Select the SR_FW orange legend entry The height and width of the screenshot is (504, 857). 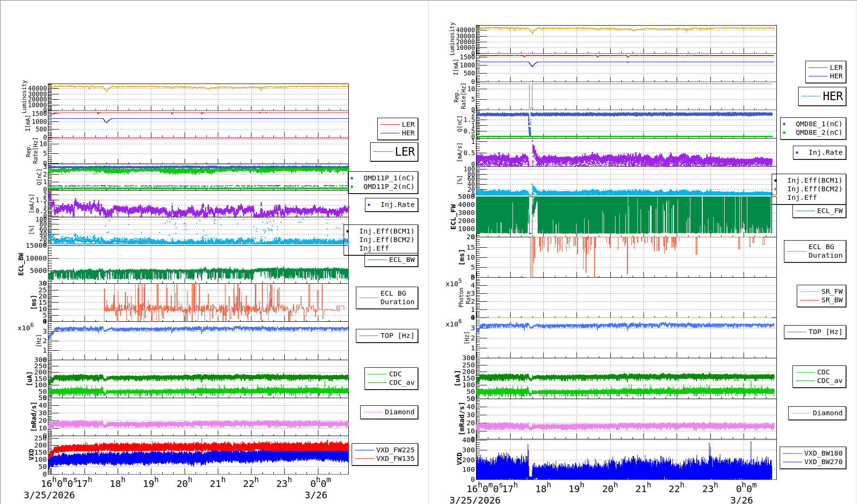click(x=831, y=291)
